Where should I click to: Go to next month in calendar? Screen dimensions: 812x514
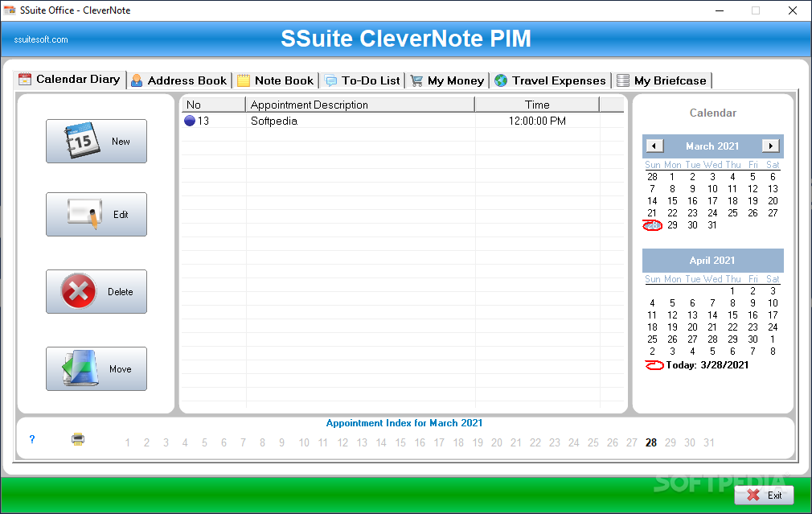(x=770, y=146)
